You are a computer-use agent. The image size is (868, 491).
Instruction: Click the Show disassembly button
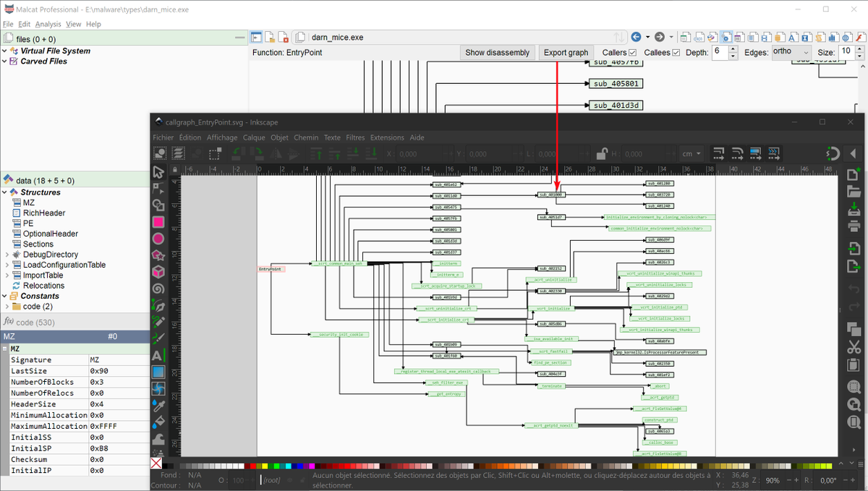pyautogui.click(x=498, y=53)
